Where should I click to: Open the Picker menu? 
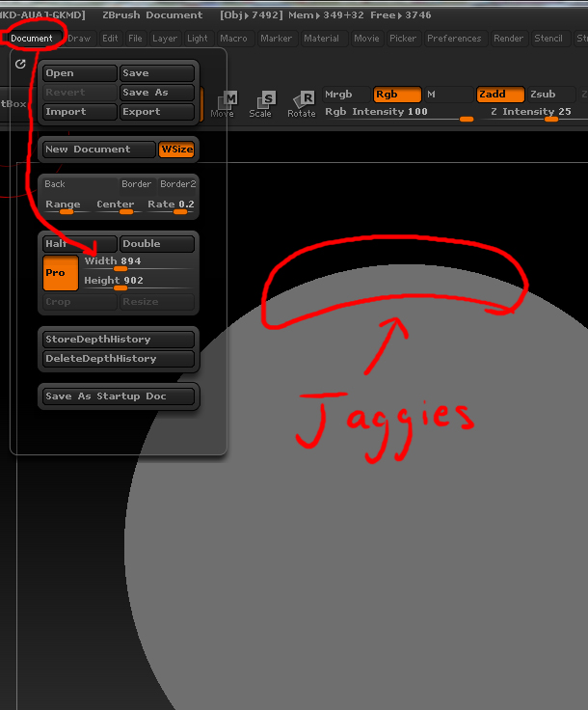pos(403,39)
